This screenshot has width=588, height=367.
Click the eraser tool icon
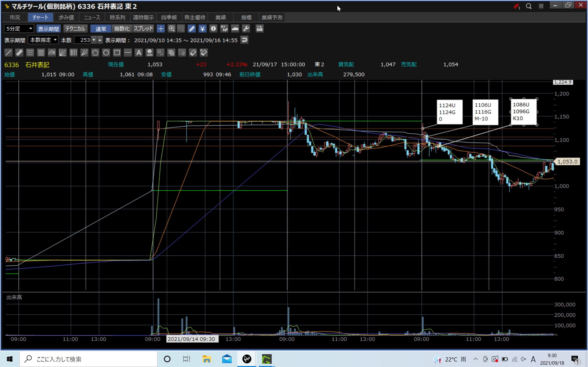[193, 53]
